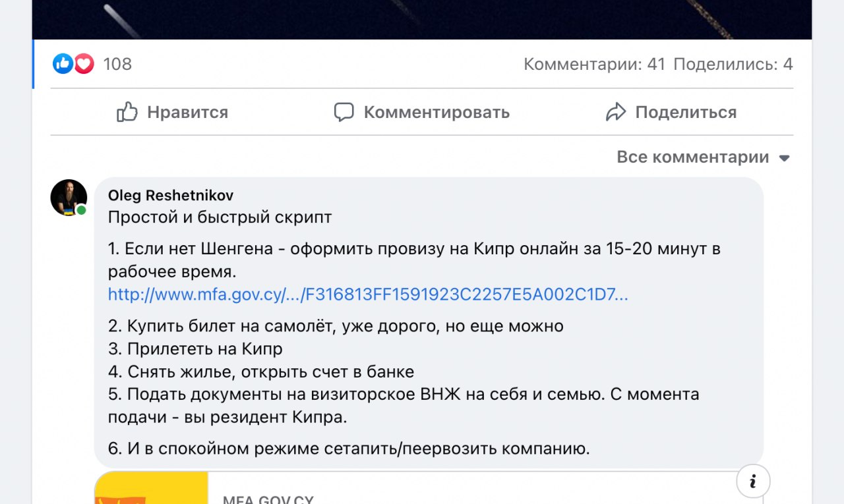
Task: Open the yellow link preview thumbnail
Action: tap(151, 489)
